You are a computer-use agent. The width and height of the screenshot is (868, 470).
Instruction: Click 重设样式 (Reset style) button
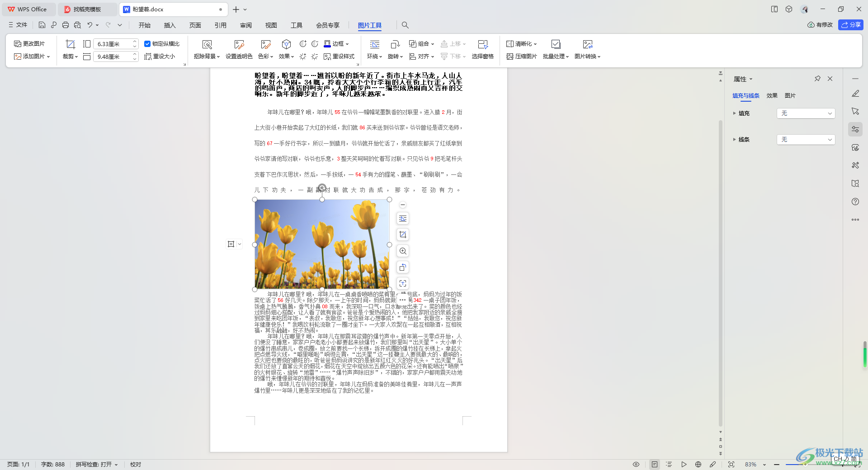pyautogui.click(x=339, y=56)
